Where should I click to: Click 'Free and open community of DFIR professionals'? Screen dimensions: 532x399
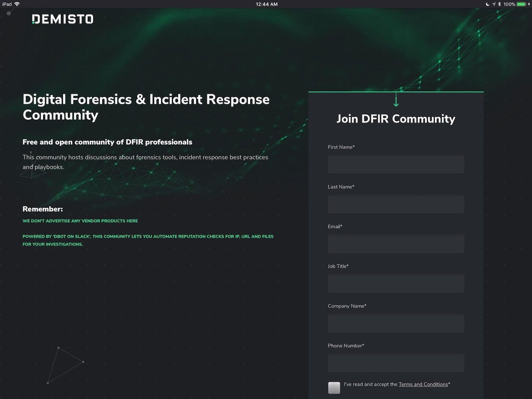pyautogui.click(x=107, y=142)
